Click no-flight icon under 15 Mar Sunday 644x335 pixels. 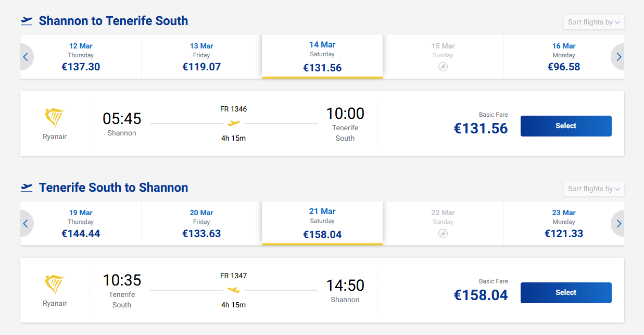(443, 67)
